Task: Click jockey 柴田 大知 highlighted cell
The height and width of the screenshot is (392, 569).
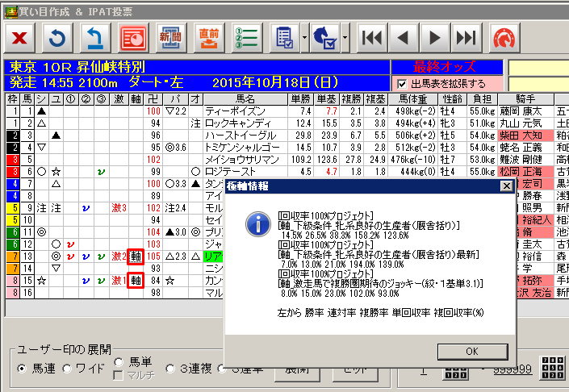Action: point(525,136)
